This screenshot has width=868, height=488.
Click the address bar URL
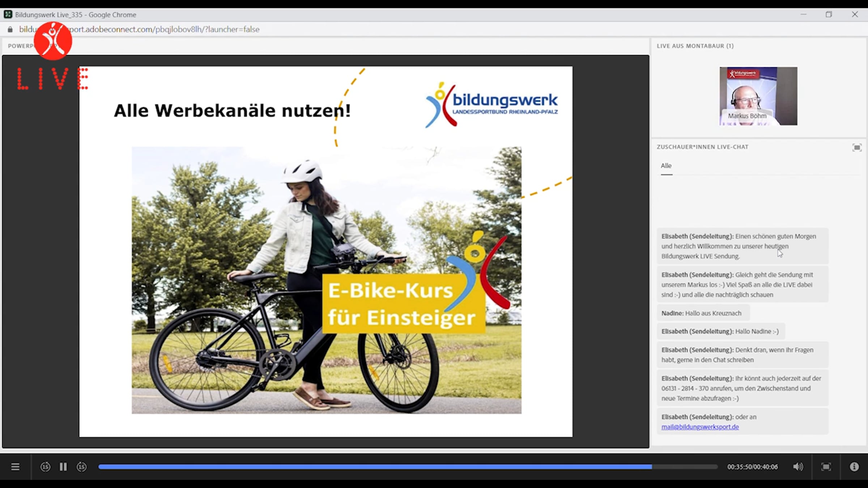163,29
